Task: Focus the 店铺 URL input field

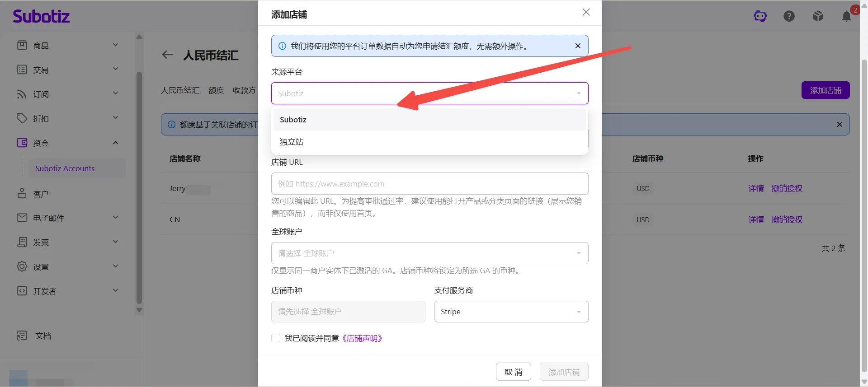Action: pyautogui.click(x=429, y=184)
